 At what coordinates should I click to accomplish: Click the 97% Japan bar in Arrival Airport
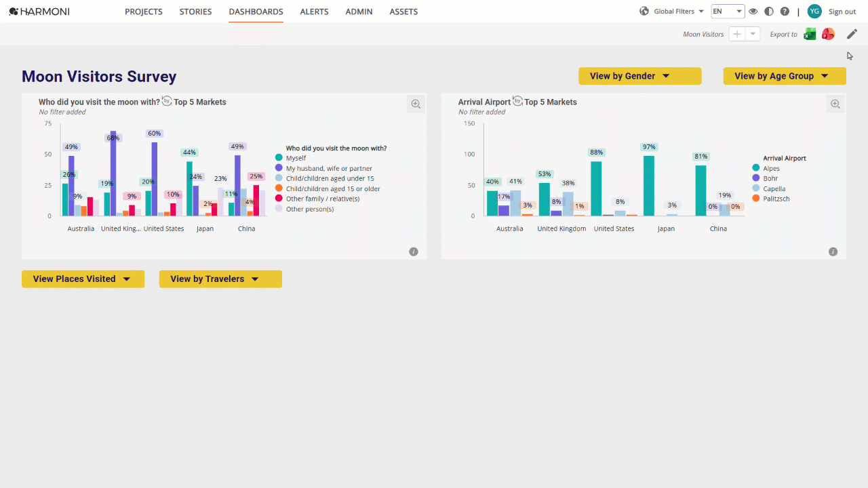pyautogui.click(x=649, y=186)
